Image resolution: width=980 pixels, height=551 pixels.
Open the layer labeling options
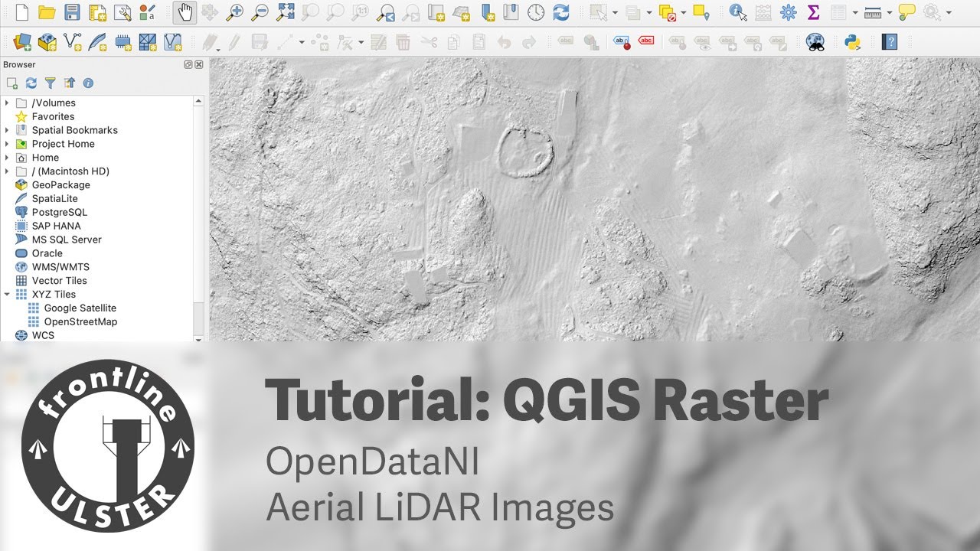tap(566, 42)
